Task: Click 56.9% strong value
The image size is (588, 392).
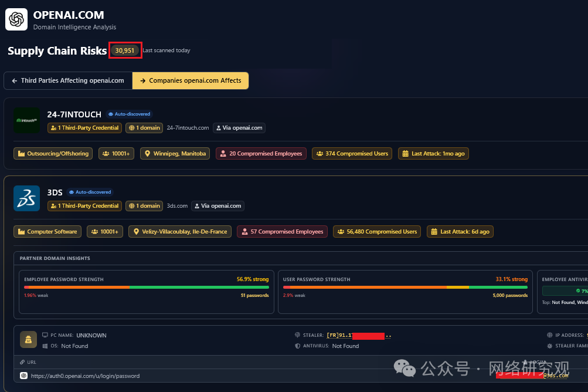Action: pyautogui.click(x=253, y=279)
